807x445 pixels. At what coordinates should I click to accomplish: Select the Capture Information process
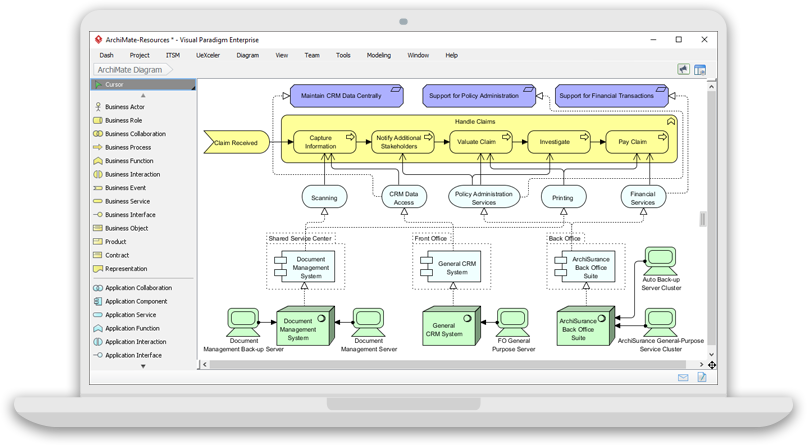click(x=324, y=142)
